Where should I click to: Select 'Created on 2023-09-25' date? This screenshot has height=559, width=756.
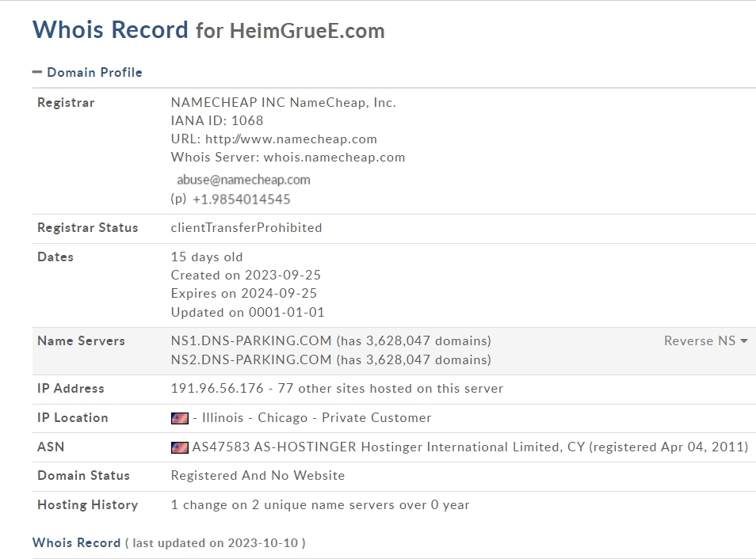(246, 276)
